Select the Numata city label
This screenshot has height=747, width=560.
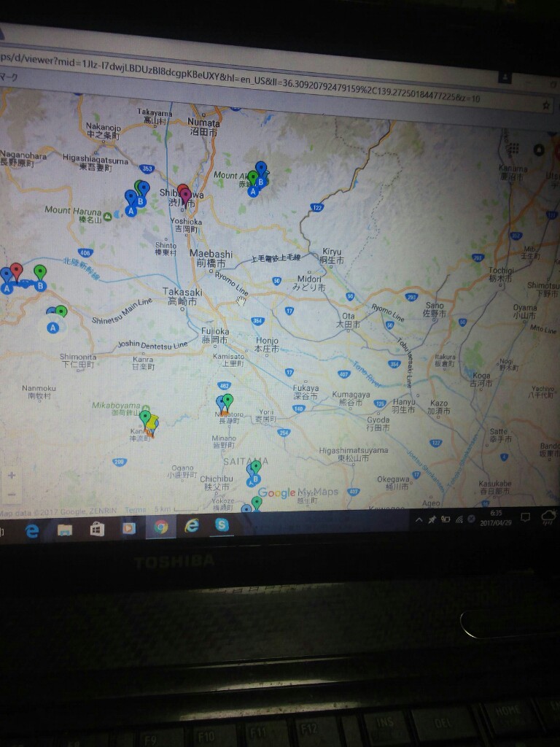pos(203,127)
